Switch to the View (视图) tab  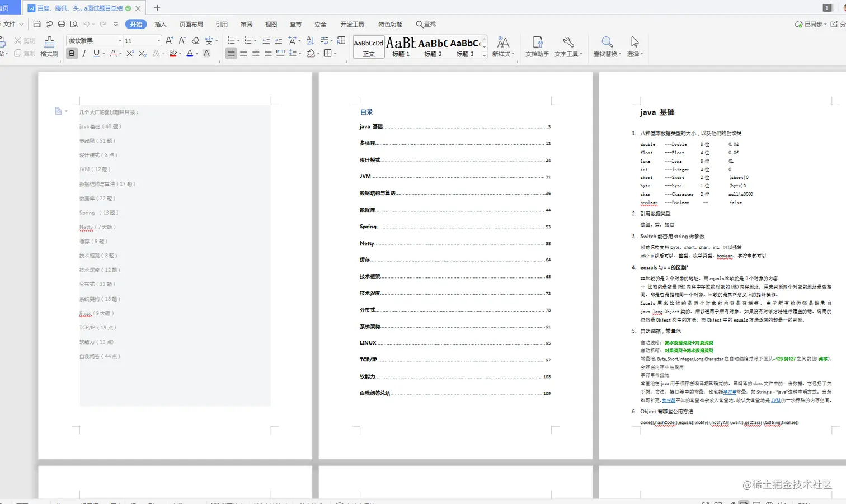tap(271, 24)
